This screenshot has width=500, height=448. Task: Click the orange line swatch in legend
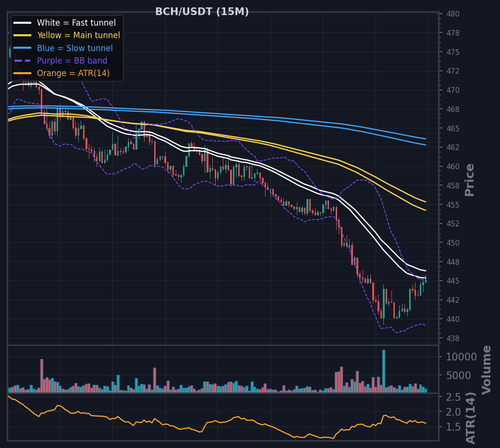tap(22, 73)
